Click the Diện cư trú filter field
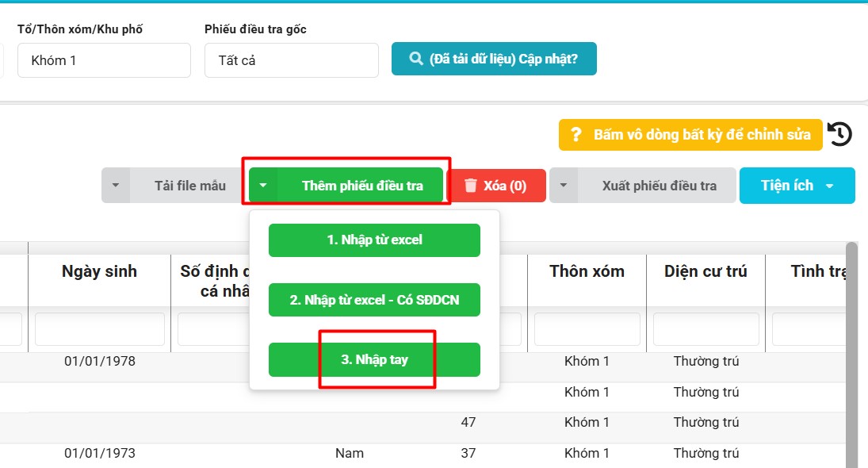 (705, 329)
